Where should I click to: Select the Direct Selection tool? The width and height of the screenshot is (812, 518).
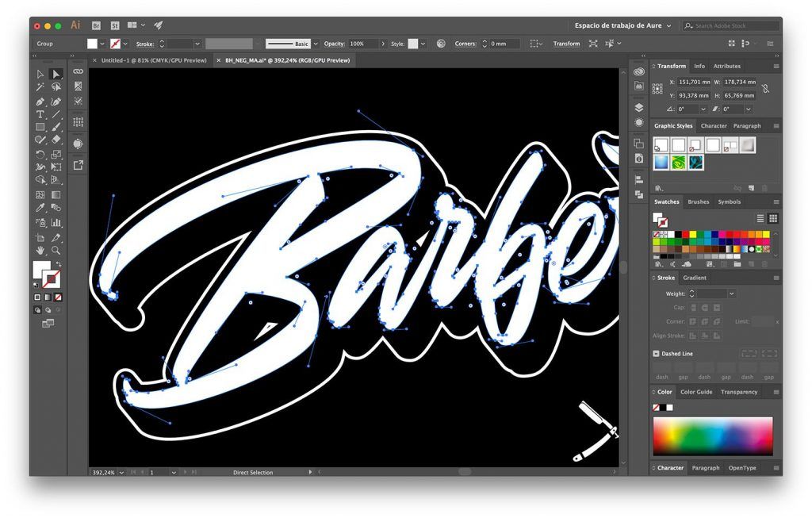coord(56,75)
